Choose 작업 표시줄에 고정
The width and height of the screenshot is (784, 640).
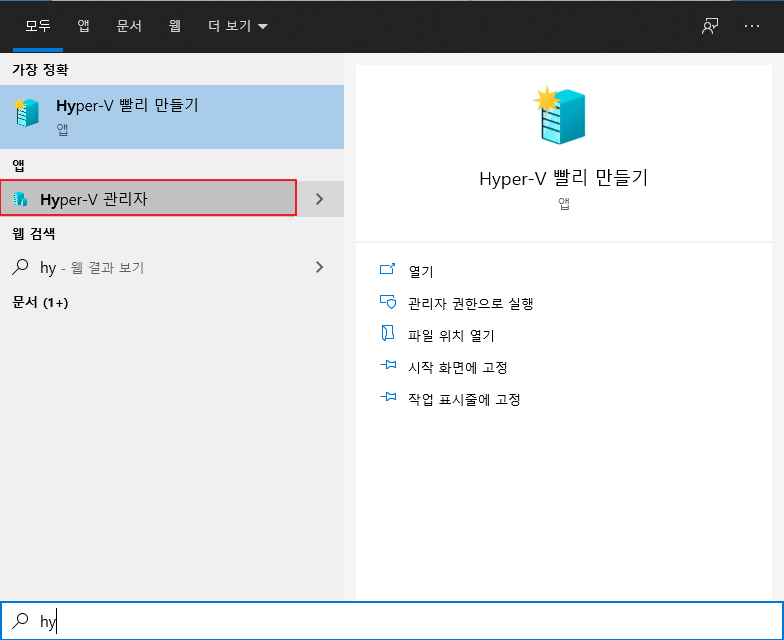pos(464,399)
